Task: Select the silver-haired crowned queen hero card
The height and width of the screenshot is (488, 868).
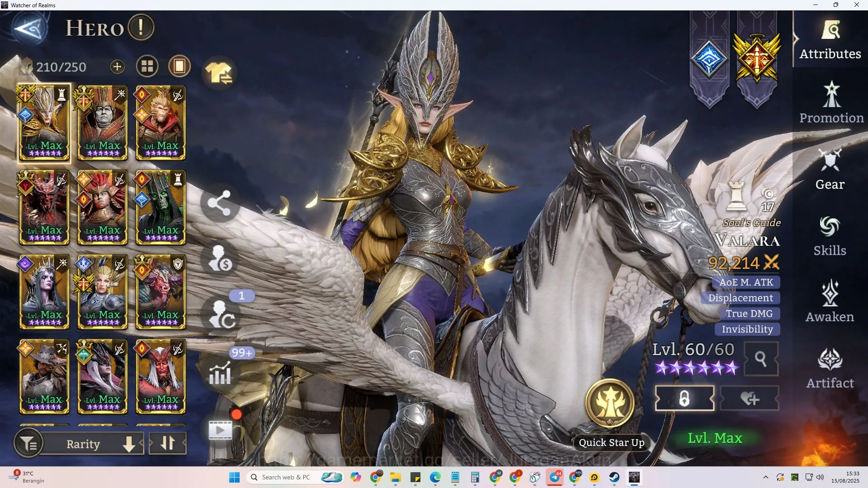Action: [x=44, y=292]
